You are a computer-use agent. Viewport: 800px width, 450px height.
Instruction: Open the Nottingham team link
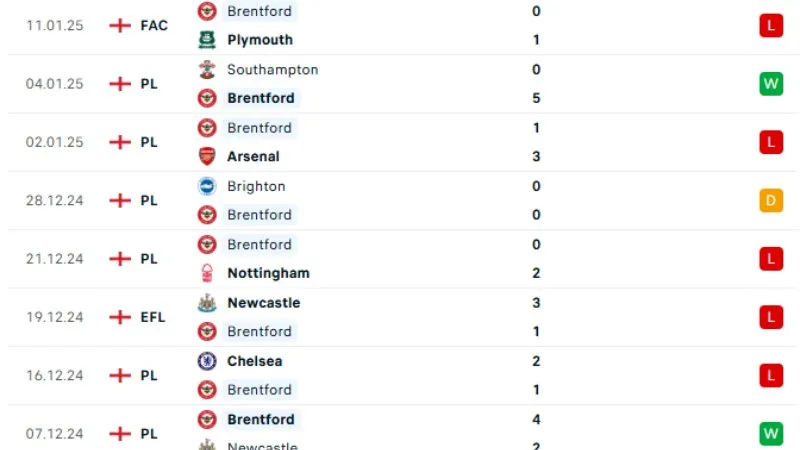click(268, 273)
